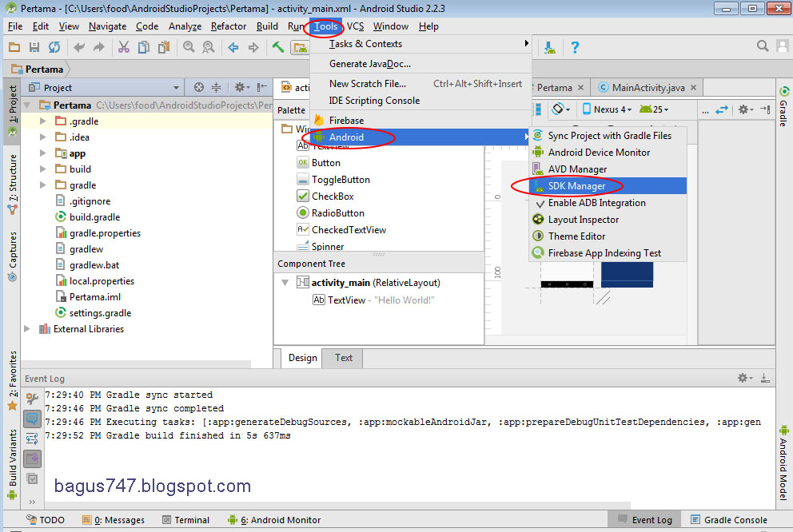Select TextView Hello World in Component Tree
793x532 pixels.
tap(373, 300)
